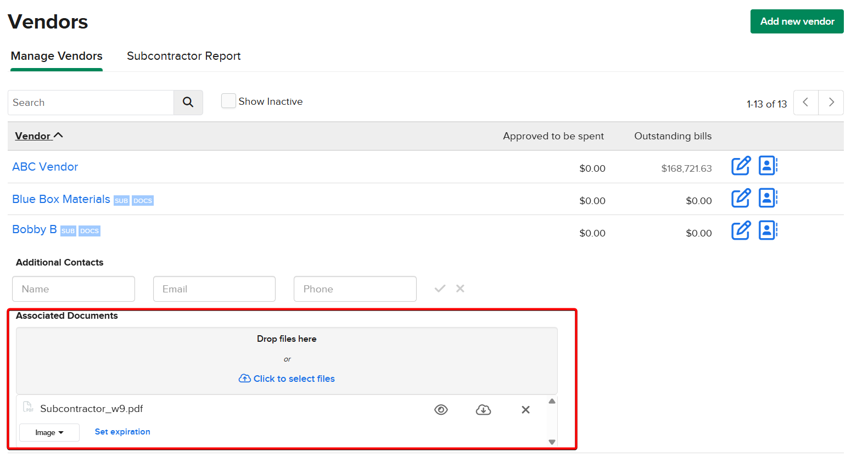Click the Add new vendor button
Viewport: 868px width, 457px height.
point(797,21)
